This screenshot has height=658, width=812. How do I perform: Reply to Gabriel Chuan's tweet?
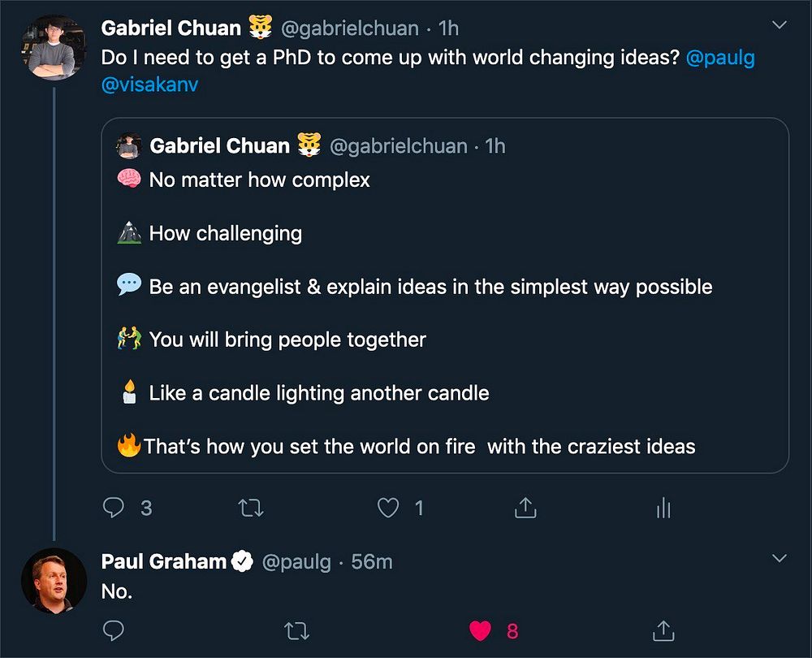tap(113, 509)
